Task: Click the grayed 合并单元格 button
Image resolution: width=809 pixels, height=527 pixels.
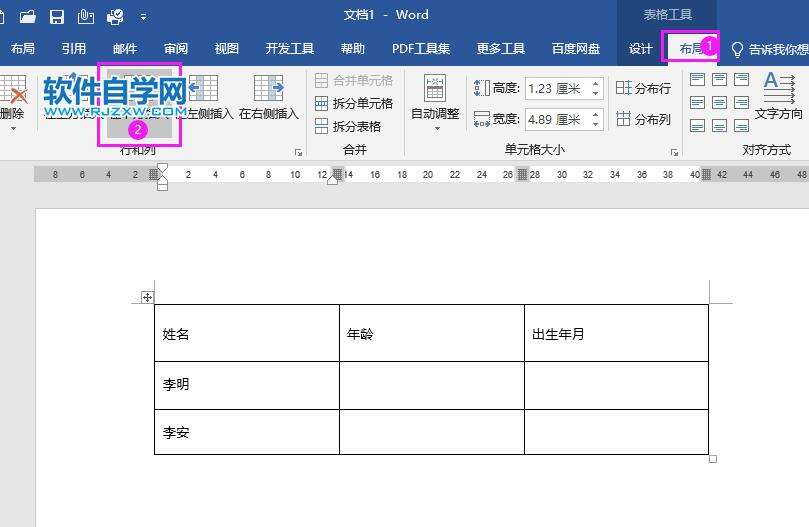Action: click(354, 81)
